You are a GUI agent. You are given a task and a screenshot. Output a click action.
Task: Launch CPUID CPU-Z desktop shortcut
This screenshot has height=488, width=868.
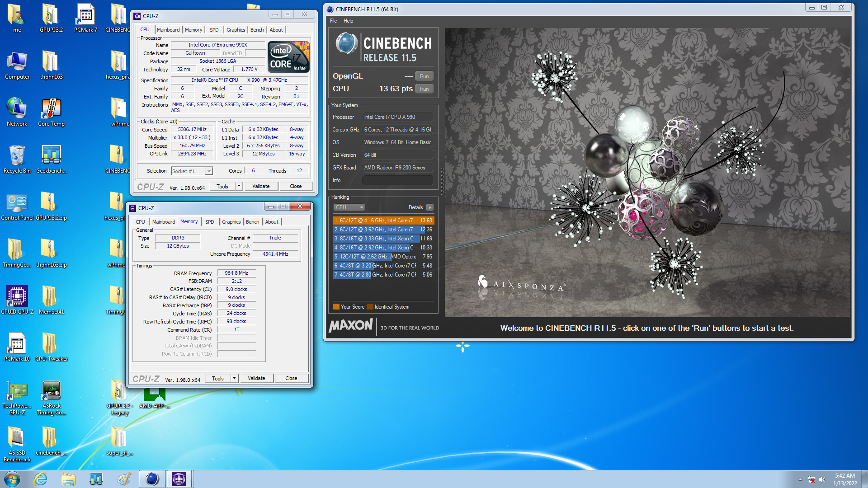[x=17, y=300]
